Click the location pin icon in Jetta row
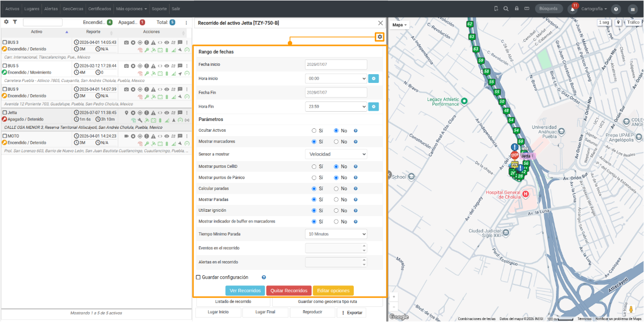644x322 pixels. click(127, 113)
